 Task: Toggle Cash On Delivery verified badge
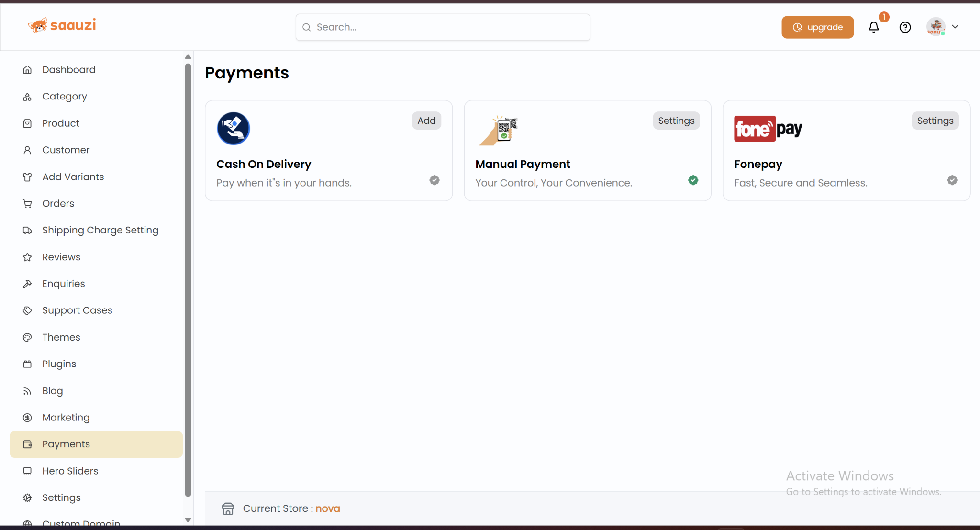tap(434, 180)
